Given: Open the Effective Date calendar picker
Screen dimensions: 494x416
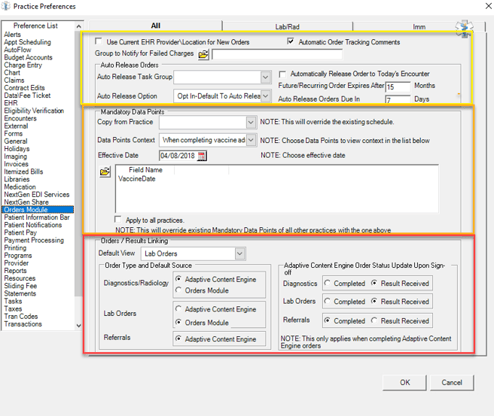Looking at the screenshot, I should click(x=202, y=156).
